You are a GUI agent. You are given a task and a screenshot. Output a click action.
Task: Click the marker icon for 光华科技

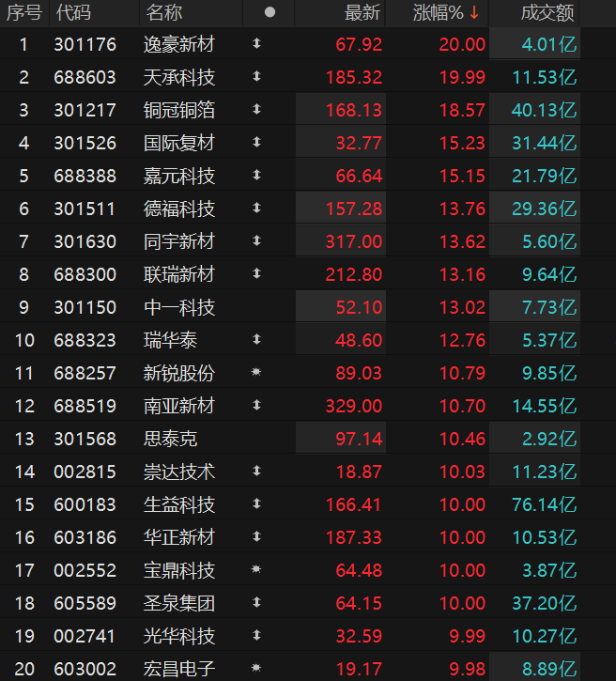[256, 635]
